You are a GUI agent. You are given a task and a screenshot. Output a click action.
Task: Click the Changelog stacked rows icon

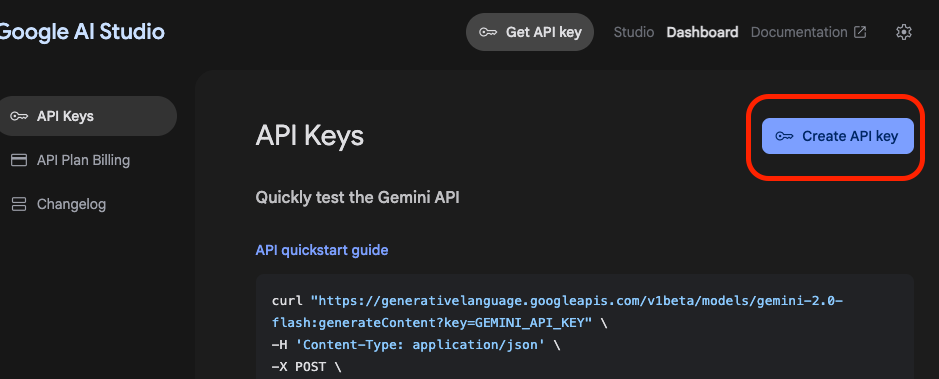pyautogui.click(x=19, y=204)
